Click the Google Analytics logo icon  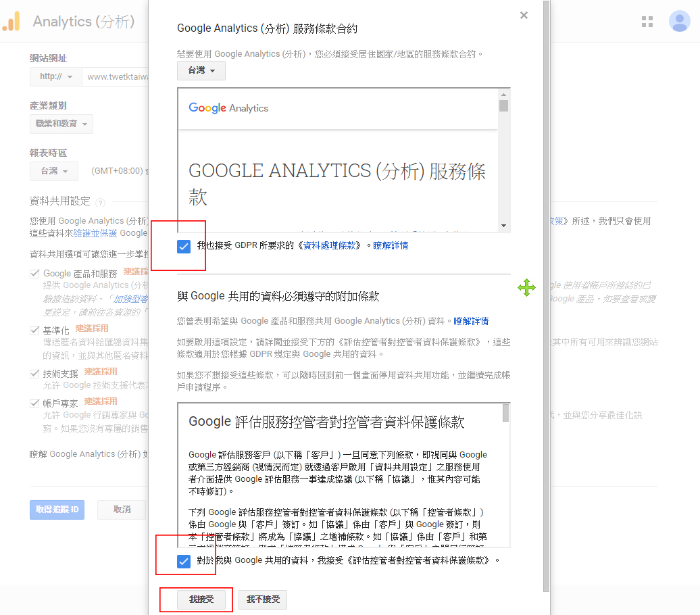click(11, 22)
